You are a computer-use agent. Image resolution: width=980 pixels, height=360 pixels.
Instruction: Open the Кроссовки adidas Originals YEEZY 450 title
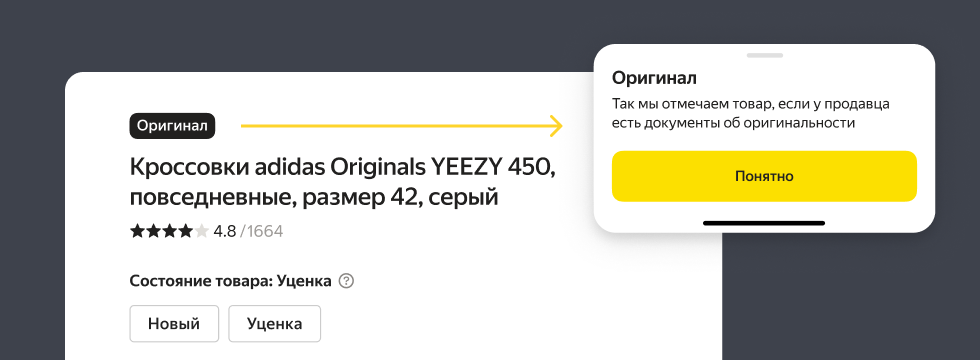click(342, 168)
